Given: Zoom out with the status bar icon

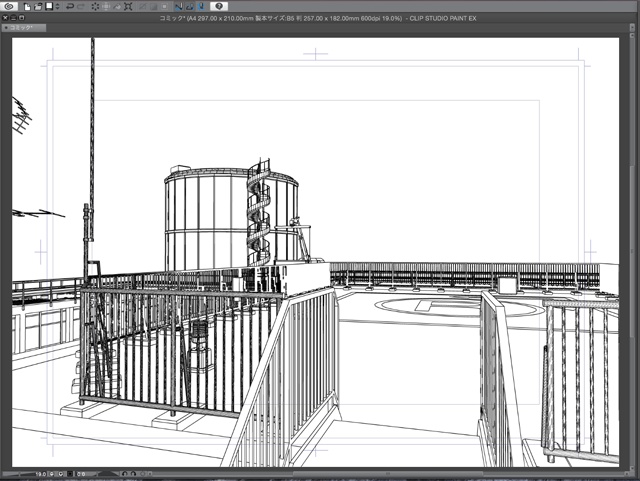Looking at the screenshot, I should (x=51, y=474).
